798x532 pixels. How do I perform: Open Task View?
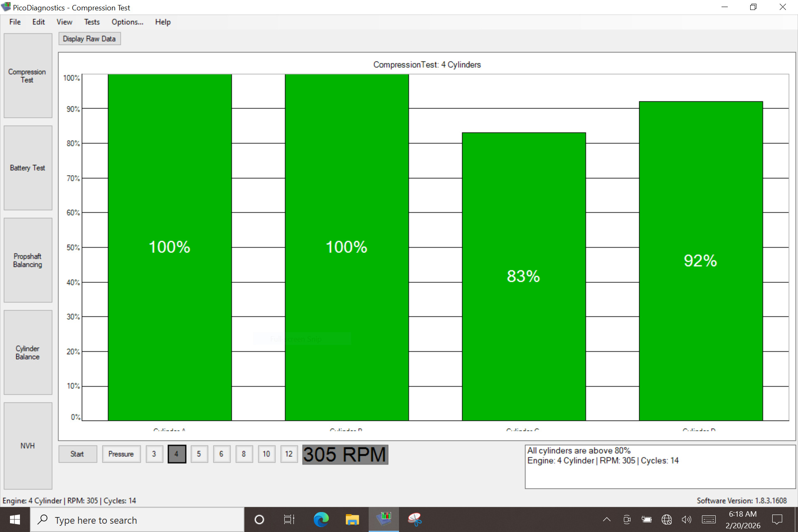pos(289,520)
